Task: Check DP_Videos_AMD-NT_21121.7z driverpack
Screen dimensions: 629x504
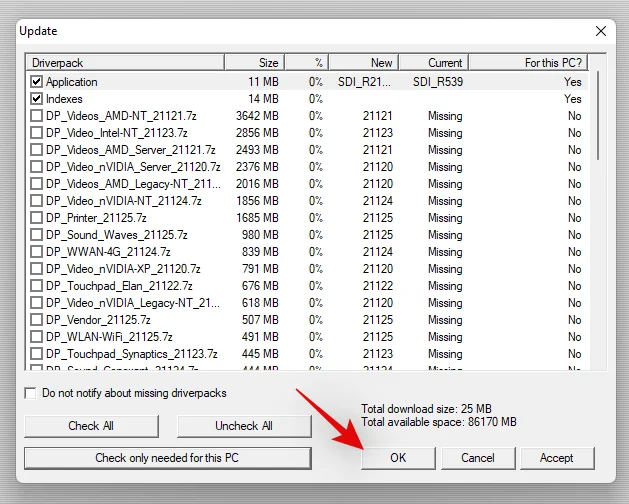Action: [37, 116]
